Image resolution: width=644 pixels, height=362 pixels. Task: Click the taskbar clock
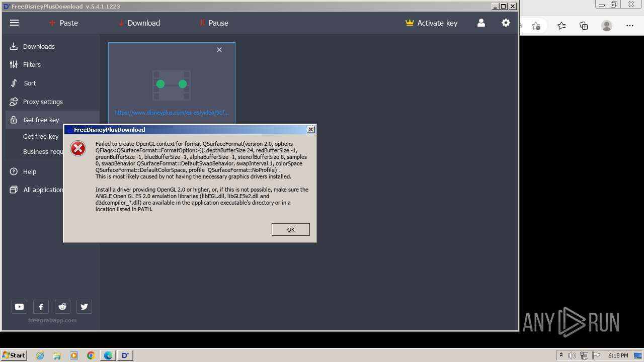pos(618,355)
